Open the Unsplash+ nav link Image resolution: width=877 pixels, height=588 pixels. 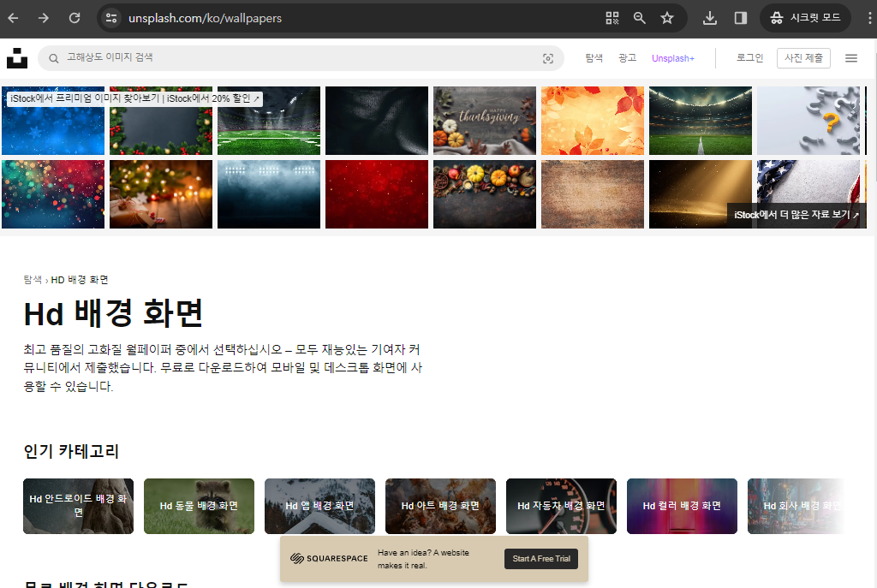[673, 58]
